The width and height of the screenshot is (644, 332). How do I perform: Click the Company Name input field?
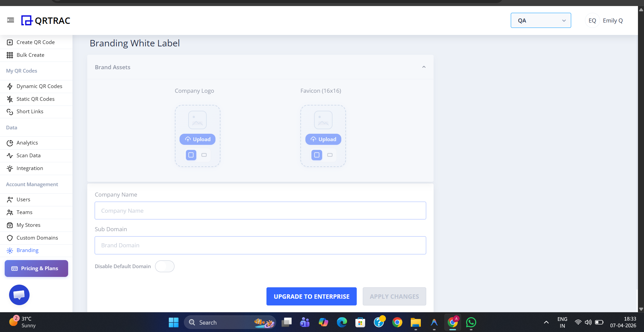pyautogui.click(x=260, y=210)
